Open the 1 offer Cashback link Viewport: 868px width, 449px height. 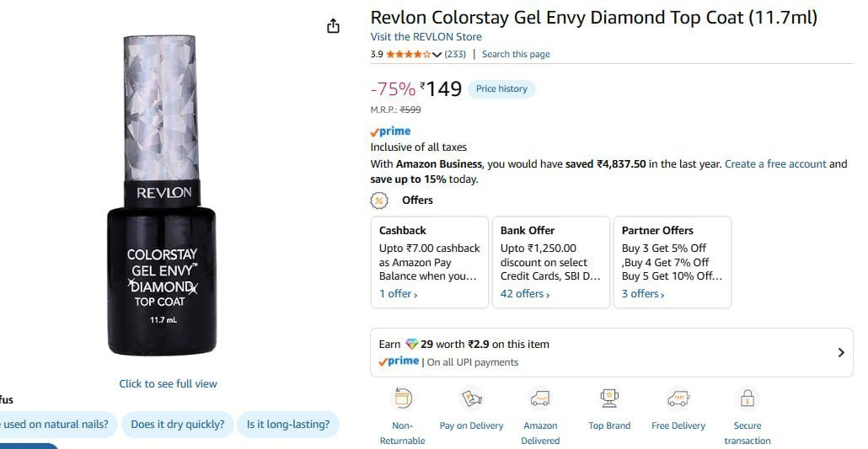click(398, 294)
